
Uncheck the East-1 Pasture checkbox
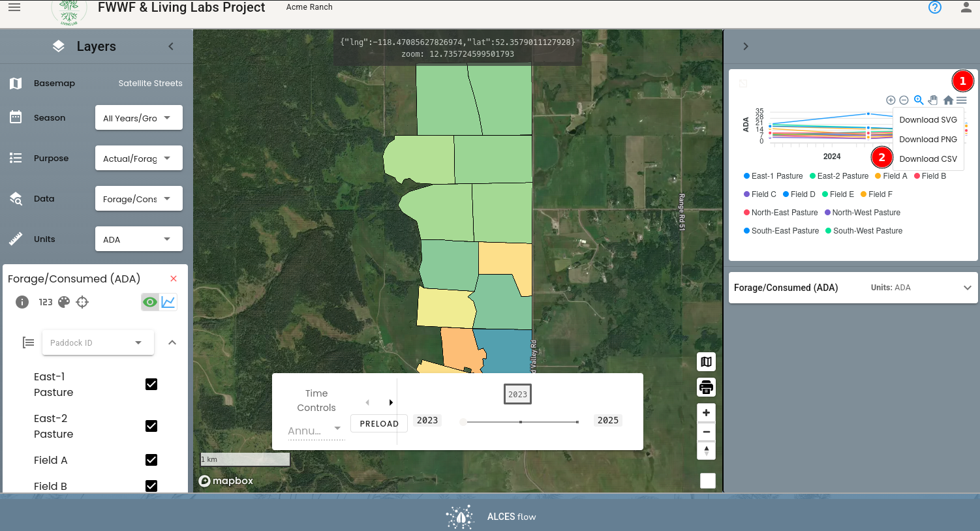point(151,384)
